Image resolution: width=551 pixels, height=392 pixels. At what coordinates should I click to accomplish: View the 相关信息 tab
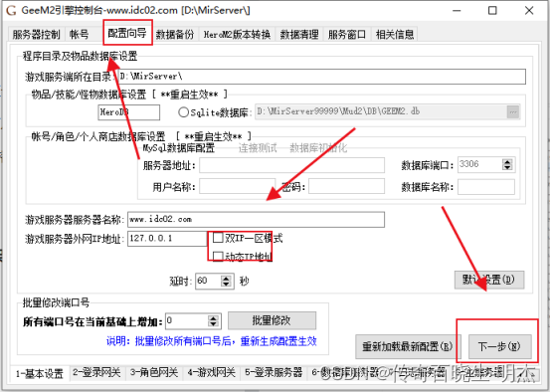point(395,35)
